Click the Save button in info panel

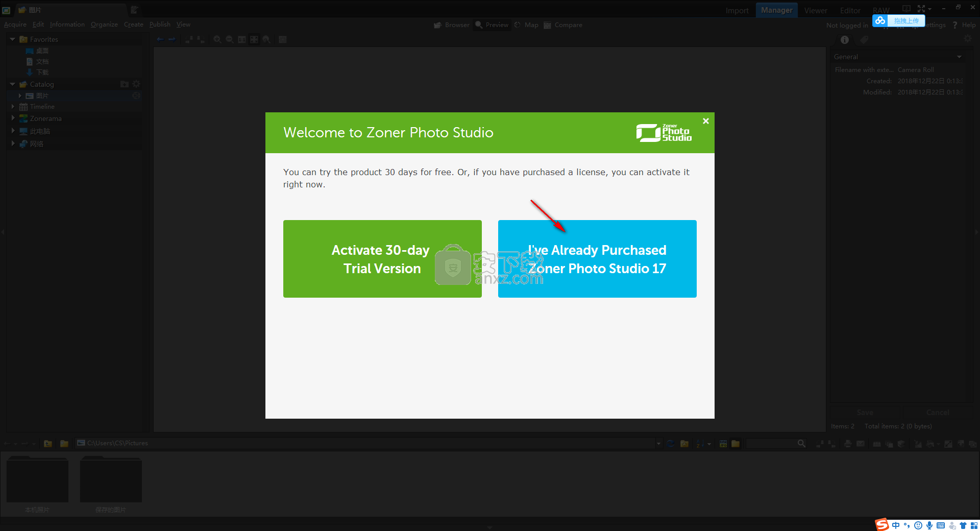865,413
